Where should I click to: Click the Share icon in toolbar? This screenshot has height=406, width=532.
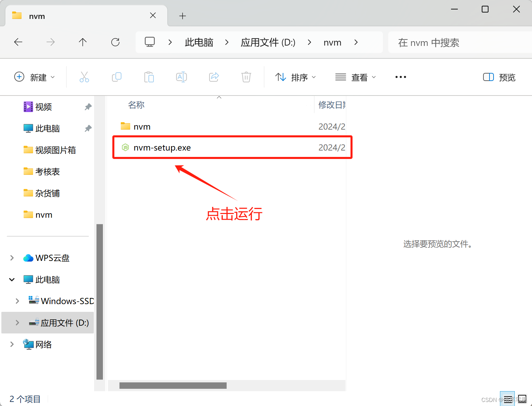coord(214,77)
